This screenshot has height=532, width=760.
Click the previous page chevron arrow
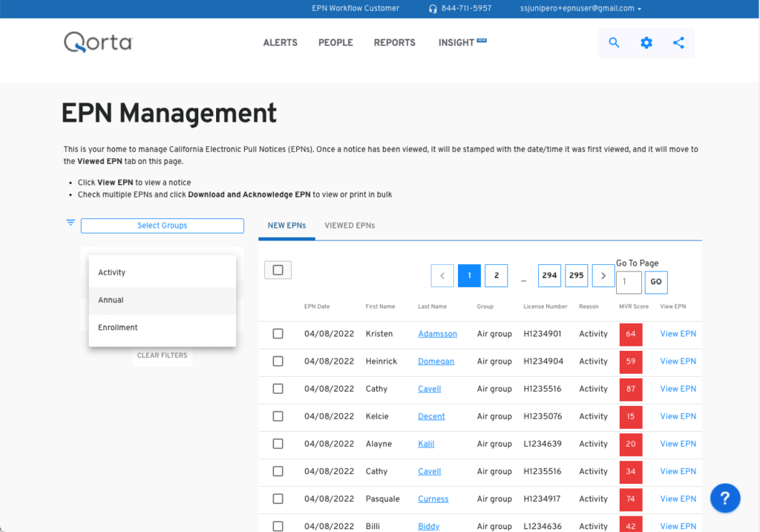tap(442, 275)
